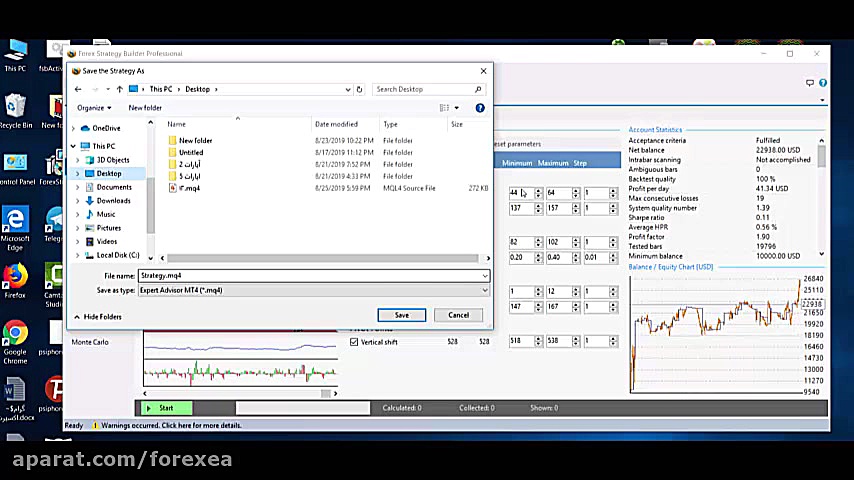854x480 pixels.
Task: Open Google Chrome desktop icon
Action: click(x=15, y=342)
